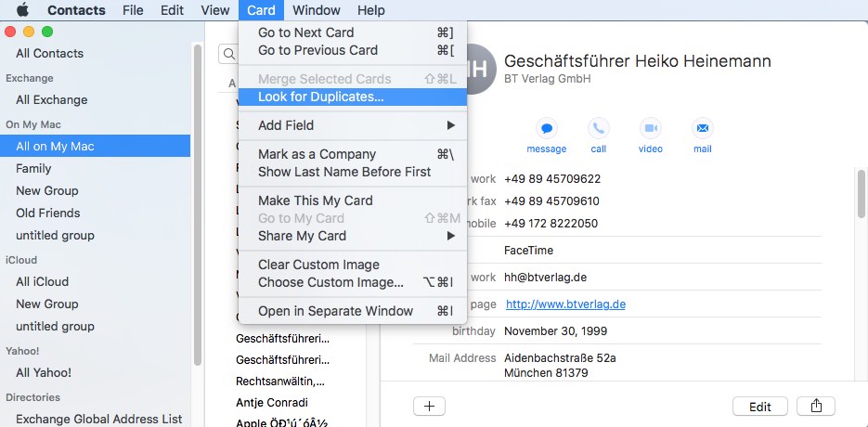This screenshot has height=427, width=868.
Task: Open the File menu
Action: [x=133, y=10]
